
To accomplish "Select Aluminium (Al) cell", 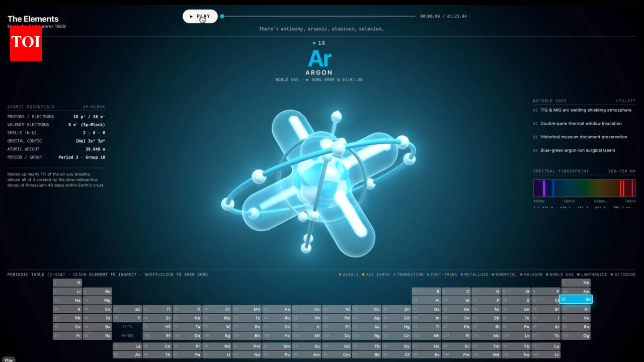I will (x=426, y=300).
